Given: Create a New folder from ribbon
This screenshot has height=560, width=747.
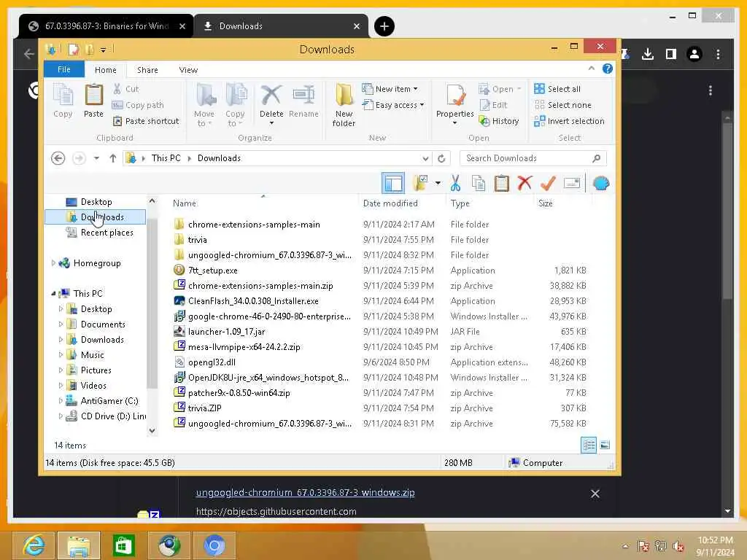Looking at the screenshot, I should click(x=344, y=105).
